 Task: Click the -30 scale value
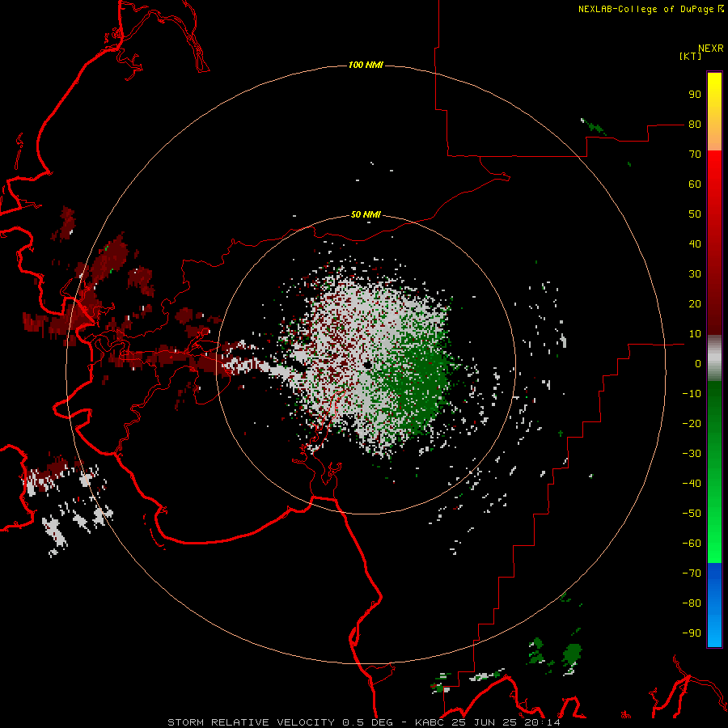point(692,454)
